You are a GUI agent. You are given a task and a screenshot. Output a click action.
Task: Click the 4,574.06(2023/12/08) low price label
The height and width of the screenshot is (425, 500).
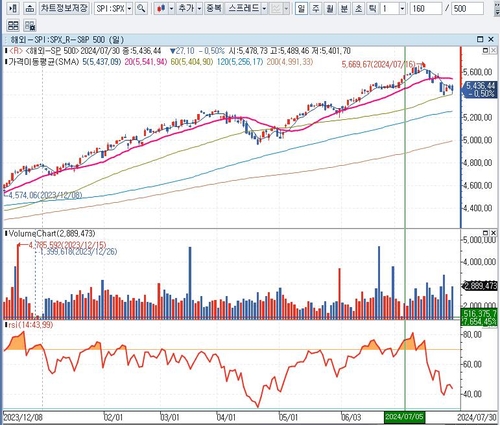point(45,195)
